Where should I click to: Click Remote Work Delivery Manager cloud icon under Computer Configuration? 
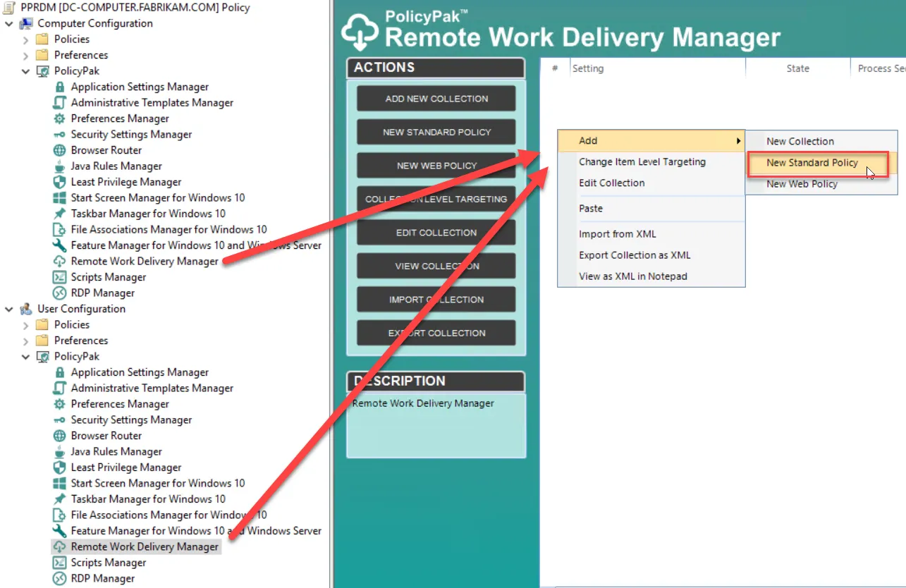[60, 262]
